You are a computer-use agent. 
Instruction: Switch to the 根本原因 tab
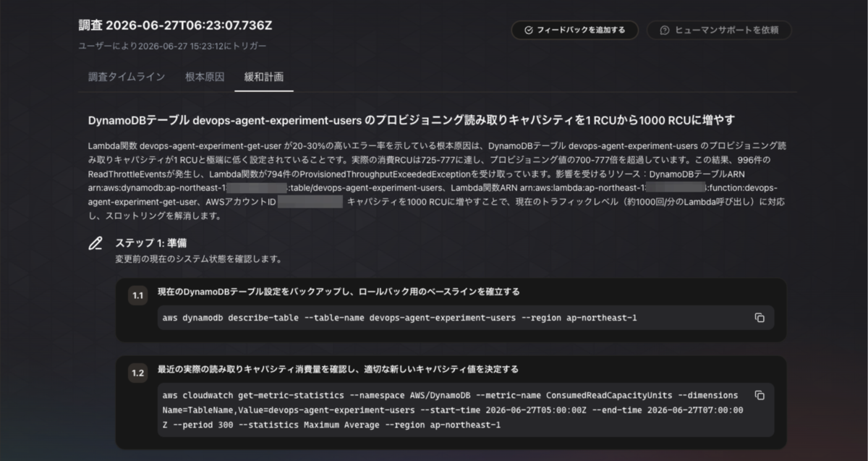click(205, 77)
